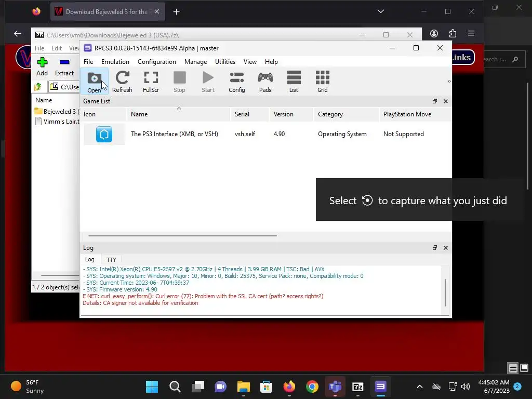Click the Open toolbar icon in RPCS3
This screenshot has width=532, height=399.
click(x=95, y=82)
